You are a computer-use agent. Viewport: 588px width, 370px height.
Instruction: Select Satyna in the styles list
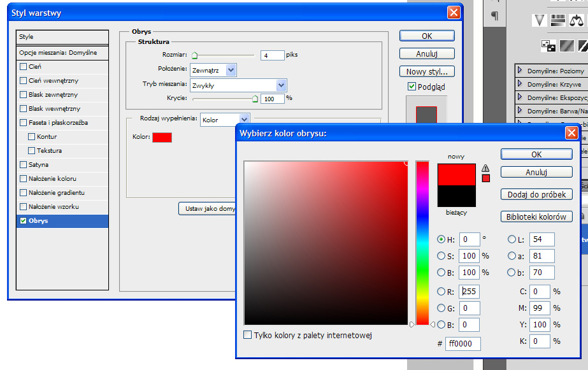click(x=38, y=165)
